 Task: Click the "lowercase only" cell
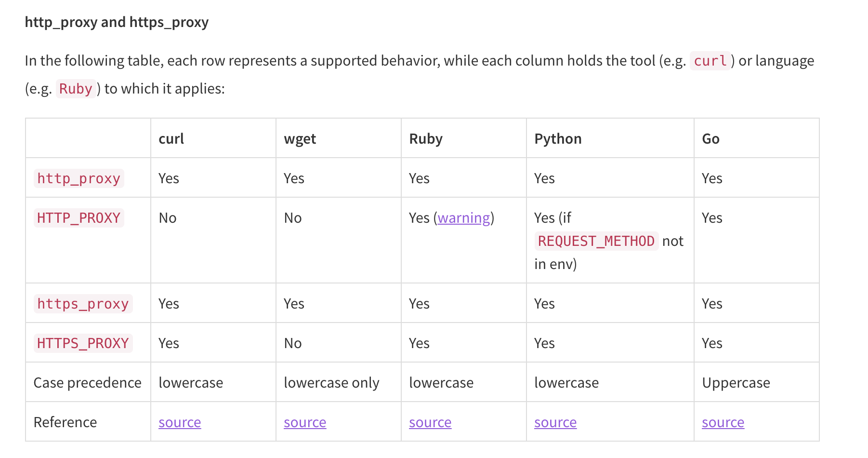331,383
